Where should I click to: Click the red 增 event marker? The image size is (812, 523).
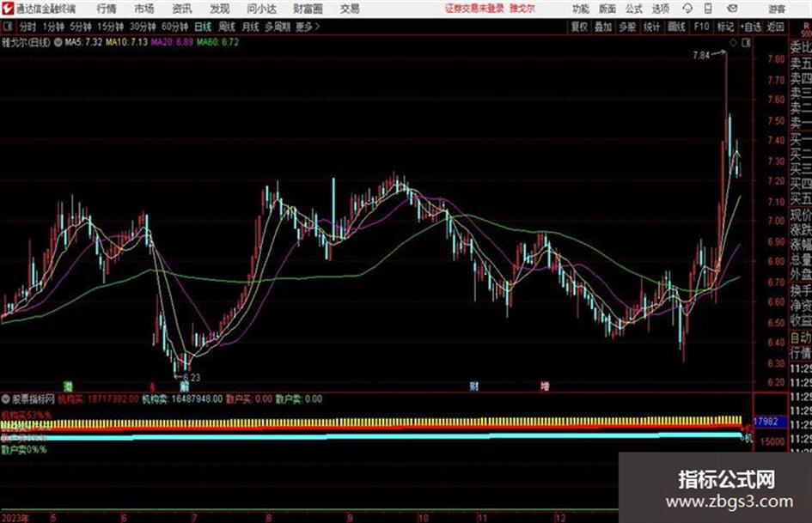(545, 386)
